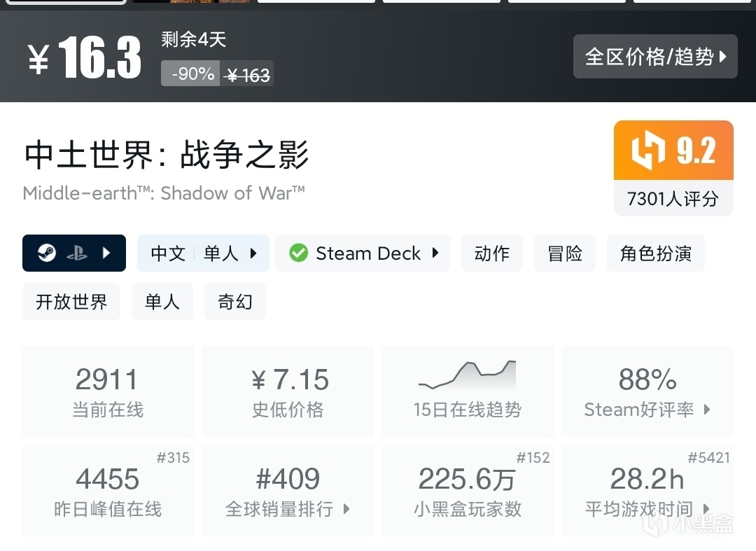Open Steam好评率 review details
Screen dimensions: 756x551
(x=647, y=410)
